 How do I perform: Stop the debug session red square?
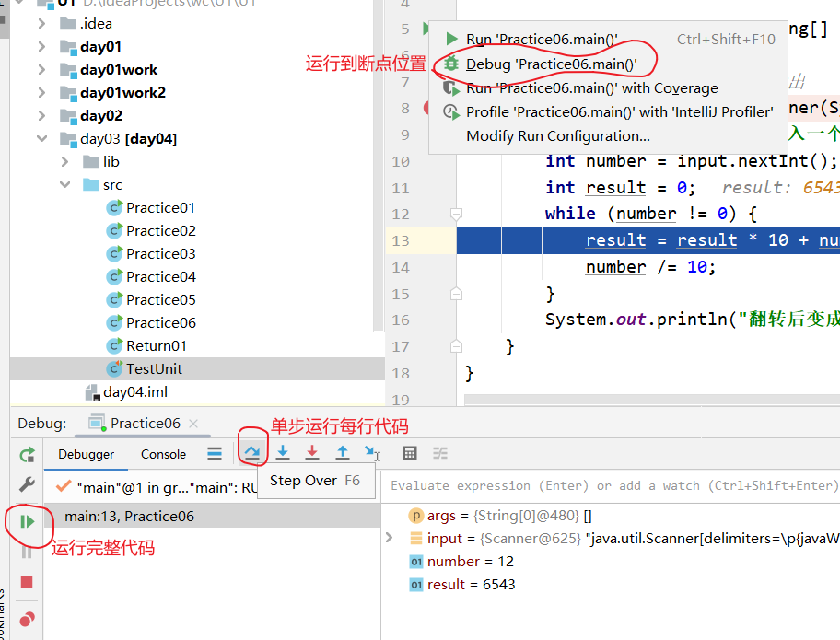[x=27, y=582]
